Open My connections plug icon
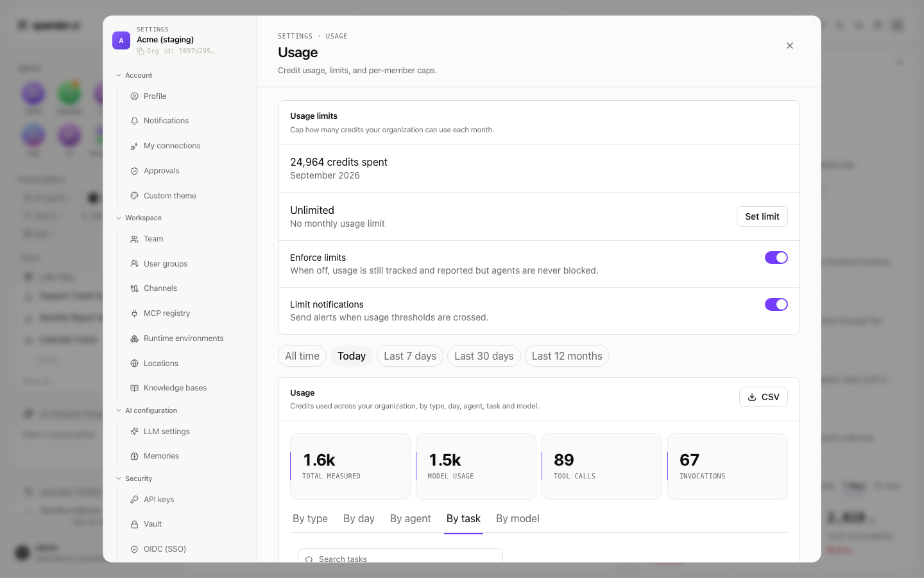Viewport: 924px width, 578px height. (x=134, y=146)
